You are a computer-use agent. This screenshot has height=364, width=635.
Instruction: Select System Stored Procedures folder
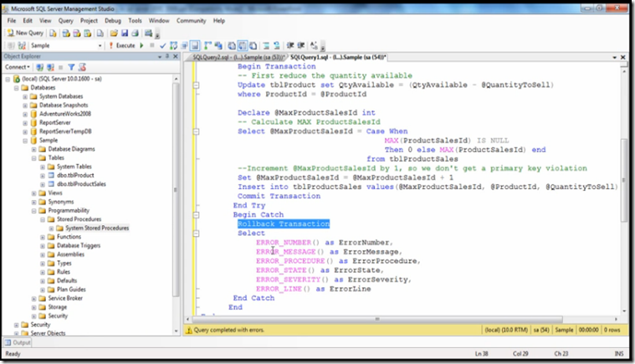point(97,228)
